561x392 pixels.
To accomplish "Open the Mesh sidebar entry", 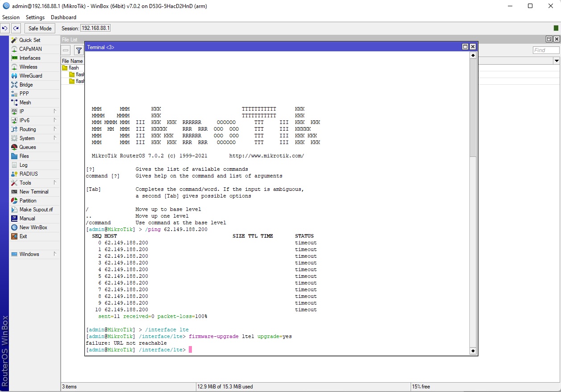I will coord(34,103).
